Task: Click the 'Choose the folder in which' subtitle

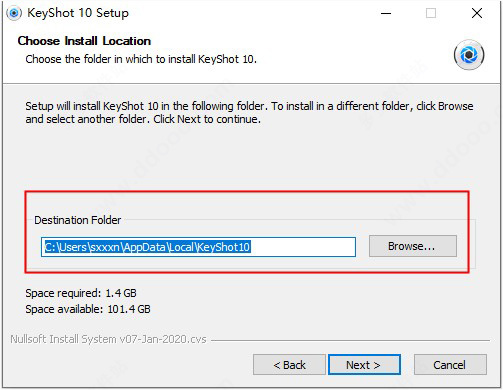Action: click(x=141, y=59)
